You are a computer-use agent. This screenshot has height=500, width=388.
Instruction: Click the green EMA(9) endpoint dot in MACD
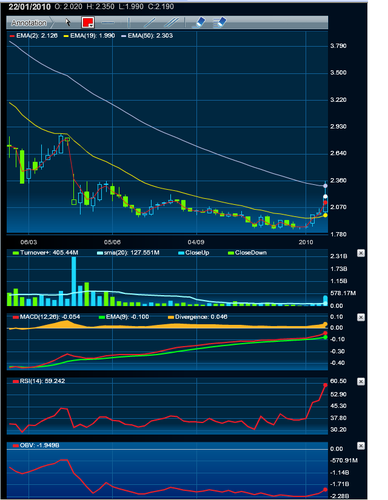tap(325, 338)
